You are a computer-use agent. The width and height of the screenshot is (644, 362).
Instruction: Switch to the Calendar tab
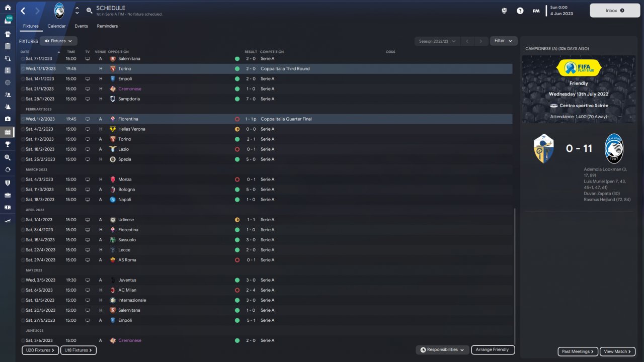click(x=56, y=26)
